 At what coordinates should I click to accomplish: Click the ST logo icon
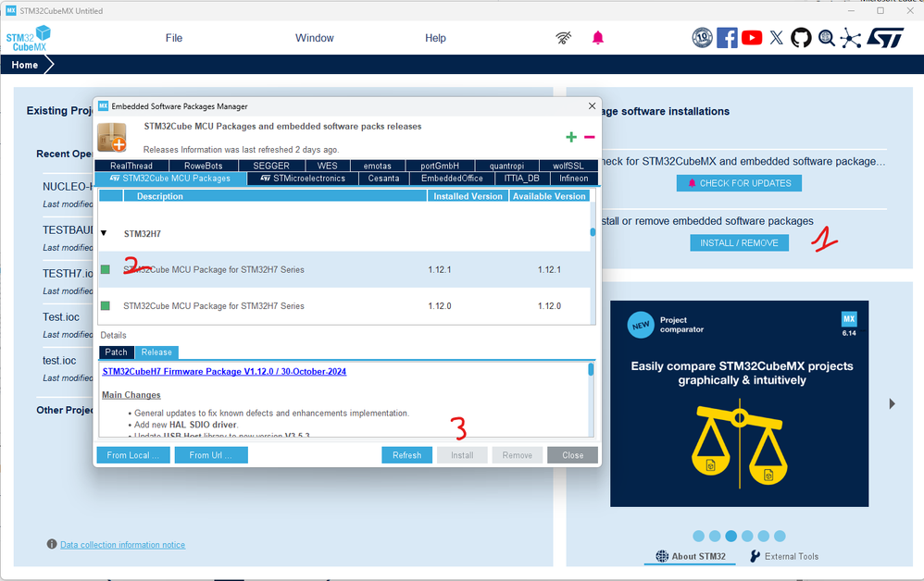(x=885, y=38)
